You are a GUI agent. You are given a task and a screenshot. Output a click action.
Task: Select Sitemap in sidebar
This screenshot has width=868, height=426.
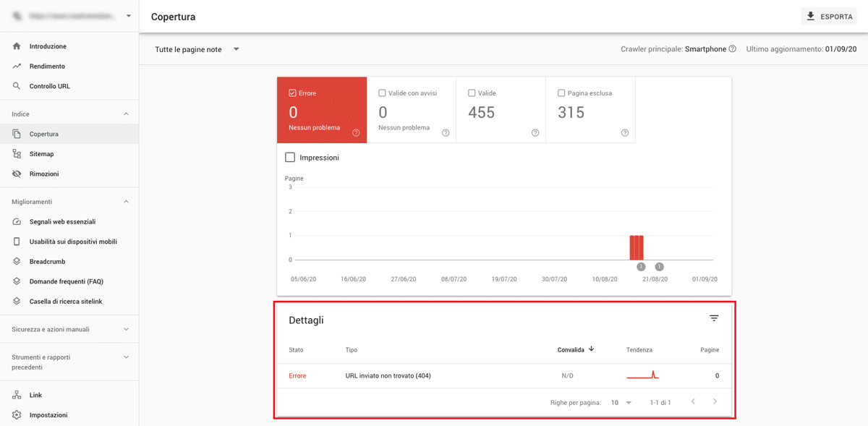coord(69,154)
